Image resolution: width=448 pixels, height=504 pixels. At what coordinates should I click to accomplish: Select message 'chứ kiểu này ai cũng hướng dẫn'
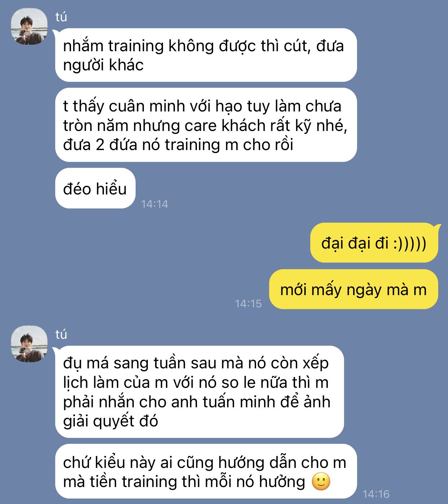coord(206,472)
